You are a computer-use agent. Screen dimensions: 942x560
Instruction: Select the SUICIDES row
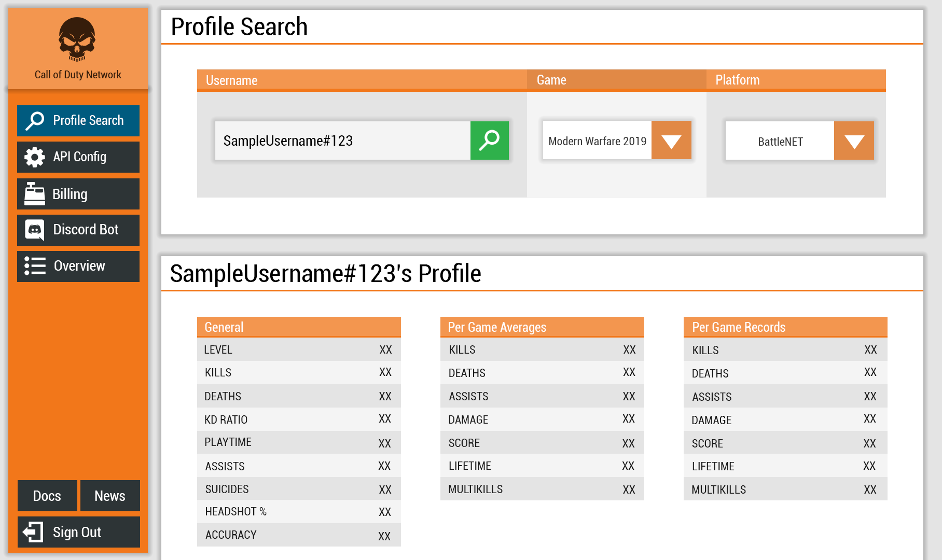[x=299, y=489]
